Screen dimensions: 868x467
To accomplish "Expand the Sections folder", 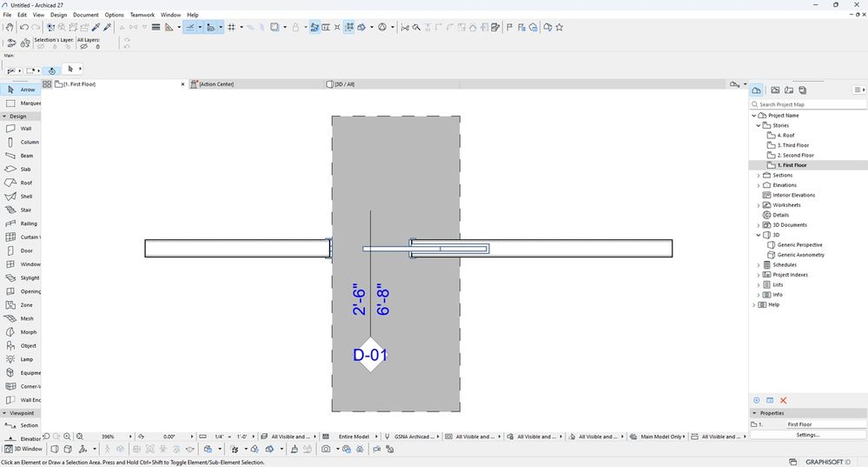I will tap(759, 176).
